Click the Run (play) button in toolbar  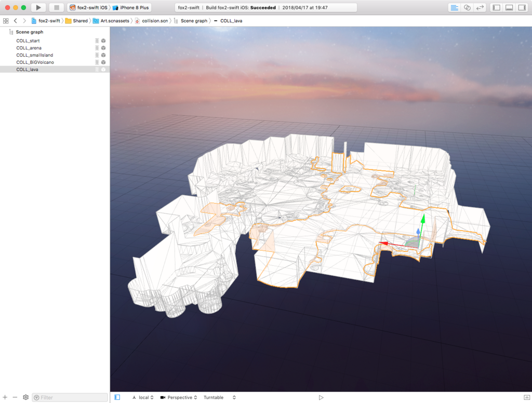[38, 8]
